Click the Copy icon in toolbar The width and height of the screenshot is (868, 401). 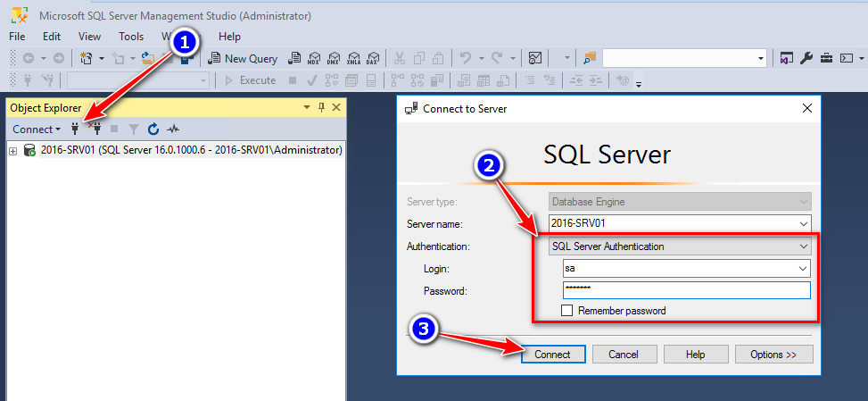click(419, 57)
